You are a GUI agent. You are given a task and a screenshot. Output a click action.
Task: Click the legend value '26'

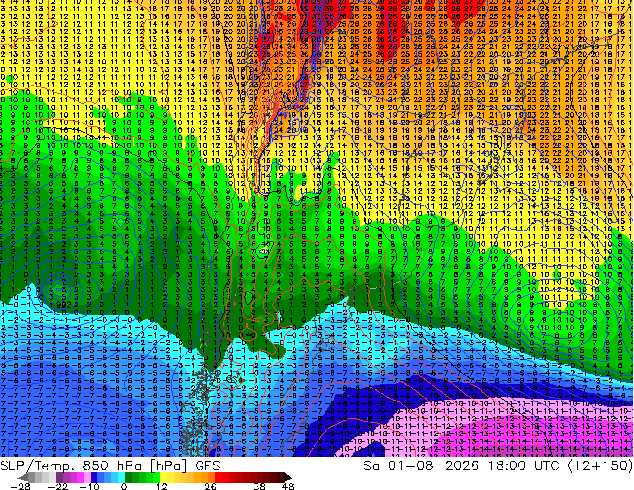[x=210, y=486]
